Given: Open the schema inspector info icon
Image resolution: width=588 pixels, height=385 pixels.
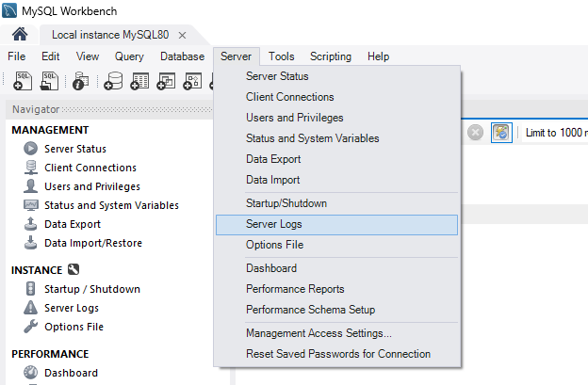Looking at the screenshot, I should [x=82, y=82].
